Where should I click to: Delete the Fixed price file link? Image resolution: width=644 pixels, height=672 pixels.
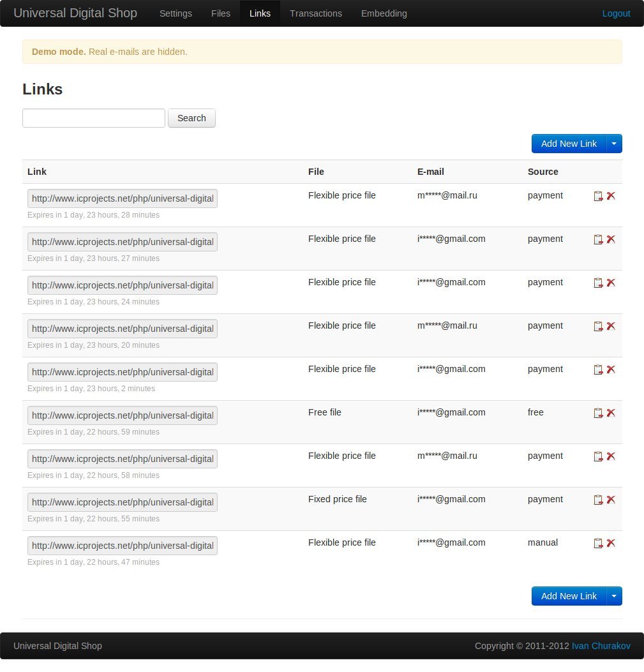611,500
